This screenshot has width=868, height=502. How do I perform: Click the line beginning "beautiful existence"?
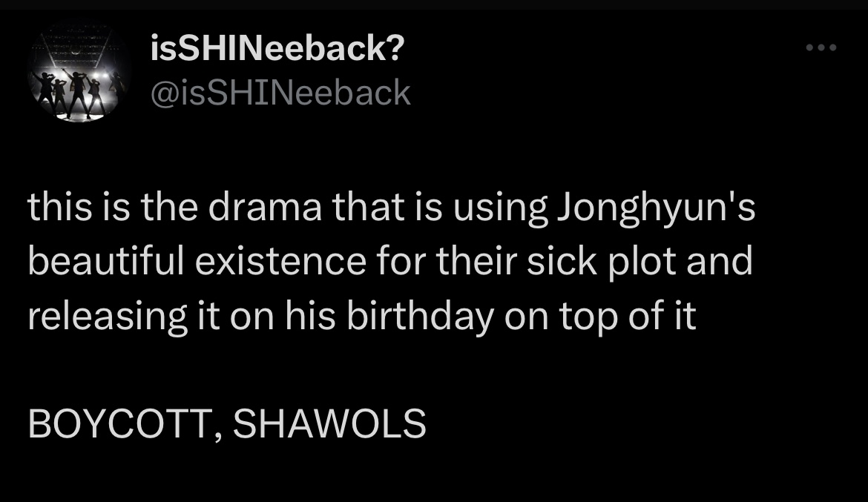tap(390, 261)
